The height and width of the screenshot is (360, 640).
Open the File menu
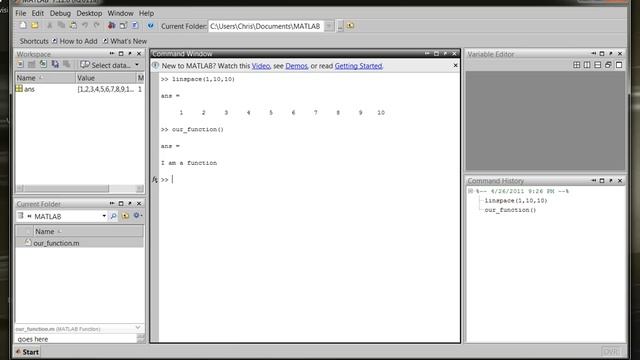(20, 13)
